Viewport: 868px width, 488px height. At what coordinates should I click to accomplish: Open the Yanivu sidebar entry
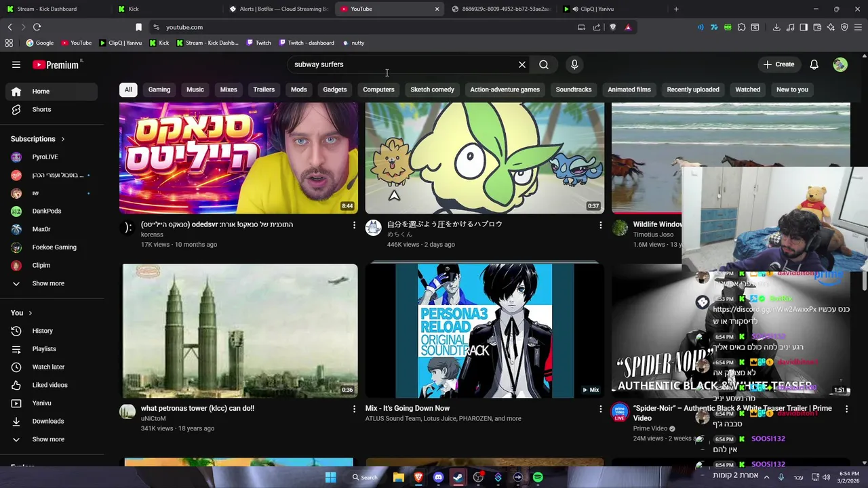coord(52,403)
